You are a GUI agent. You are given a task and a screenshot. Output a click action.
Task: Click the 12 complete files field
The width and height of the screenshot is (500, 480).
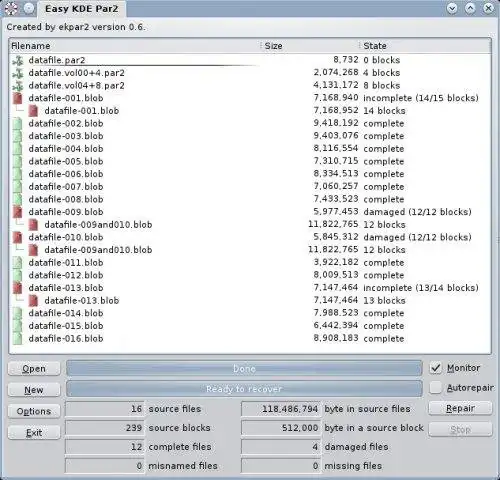105,447
